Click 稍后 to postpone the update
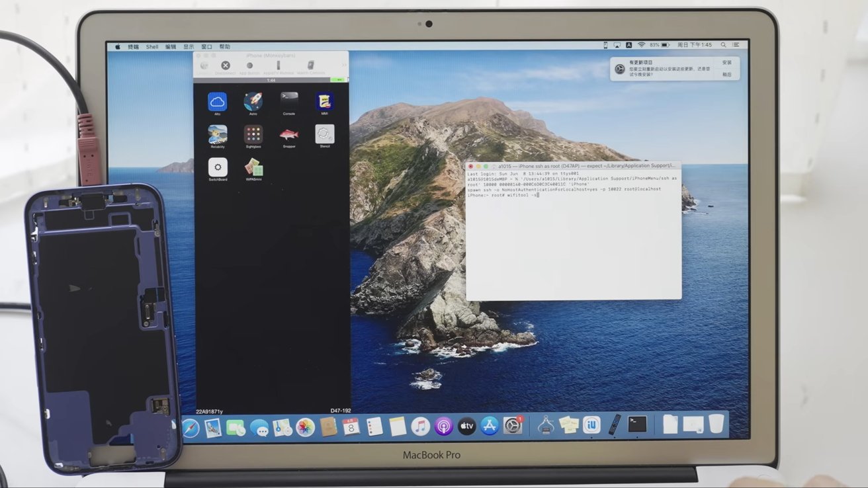This screenshot has width=868, height=488. point(726,74)
